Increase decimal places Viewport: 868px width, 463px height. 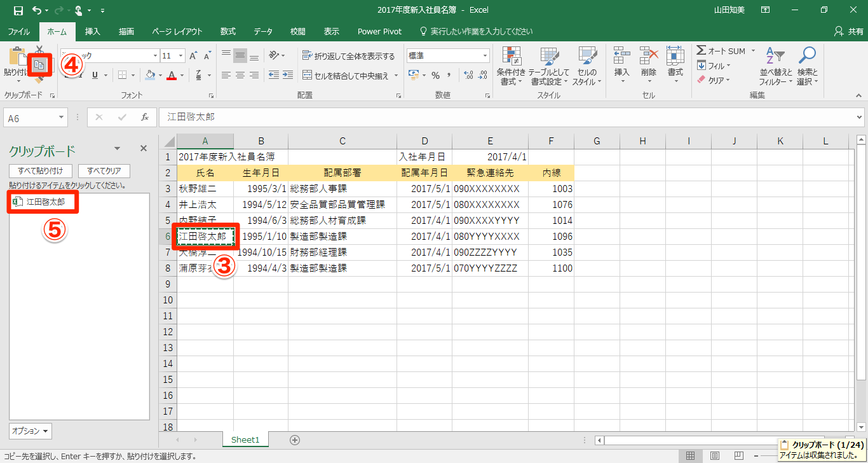pyautogui.click(x=469, y=75)
